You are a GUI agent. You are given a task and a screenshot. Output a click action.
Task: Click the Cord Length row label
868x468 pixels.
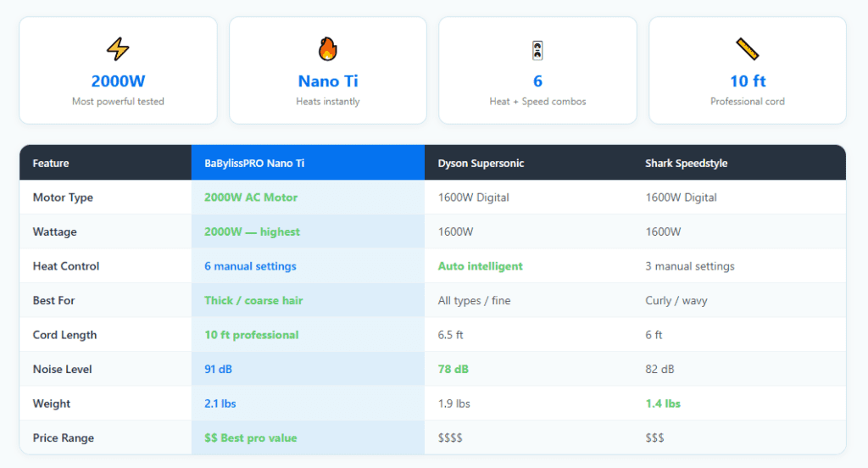(64, 335)
